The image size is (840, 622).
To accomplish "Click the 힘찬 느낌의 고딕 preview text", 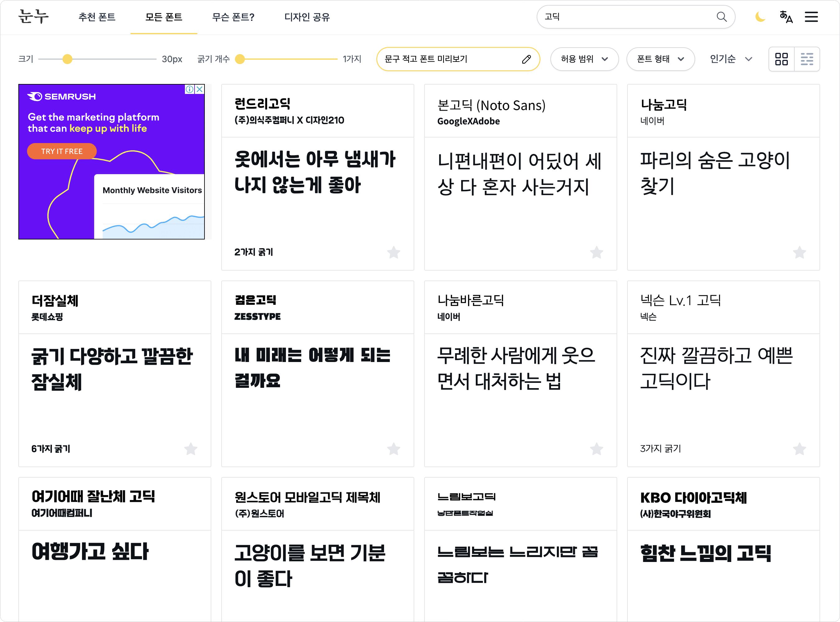I will pyautogui.click(x=706, y=554).
